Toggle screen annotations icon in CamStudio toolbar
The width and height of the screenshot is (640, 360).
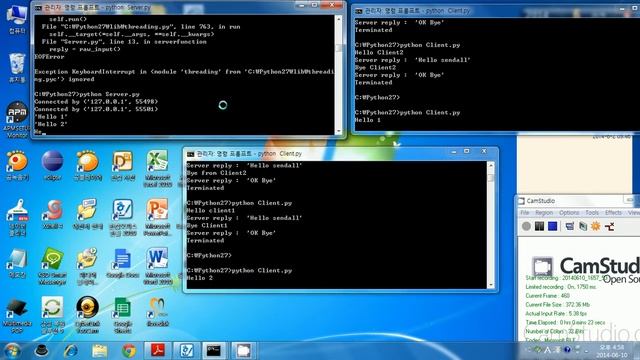tap(570, 226)
